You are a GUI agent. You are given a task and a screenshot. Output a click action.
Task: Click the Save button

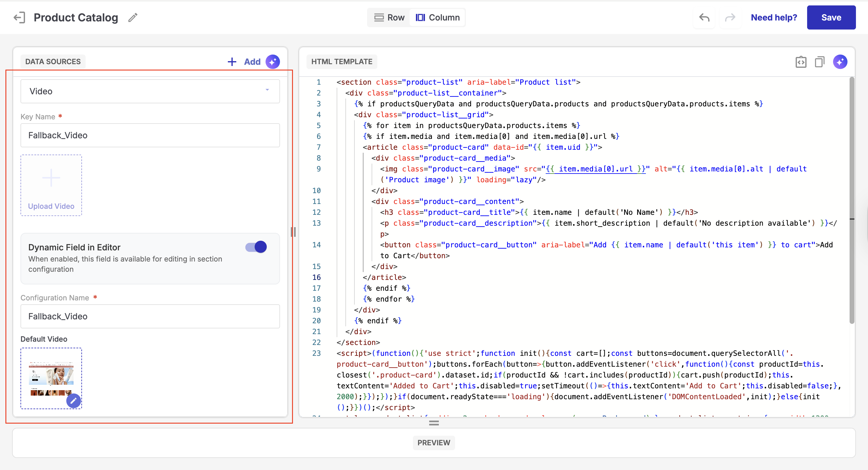pyautogui.click(x=831, y=17)
